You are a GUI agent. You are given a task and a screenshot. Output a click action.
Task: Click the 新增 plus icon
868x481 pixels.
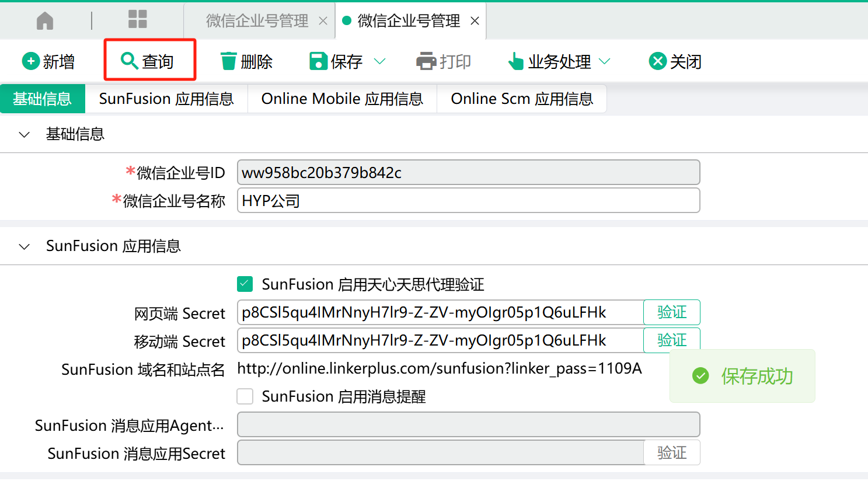(30, 61)
